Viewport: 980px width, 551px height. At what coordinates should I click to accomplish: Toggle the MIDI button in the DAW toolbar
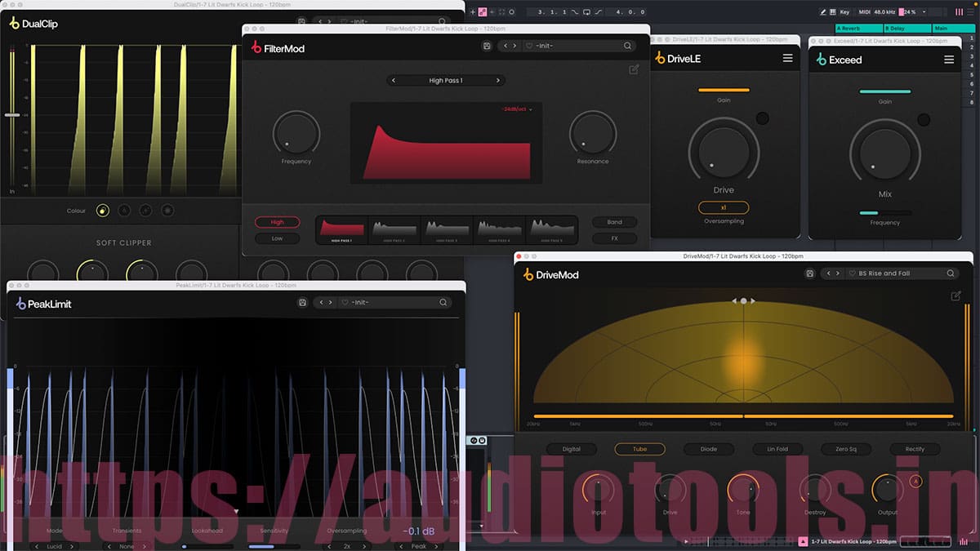click(x=862, y=12)
